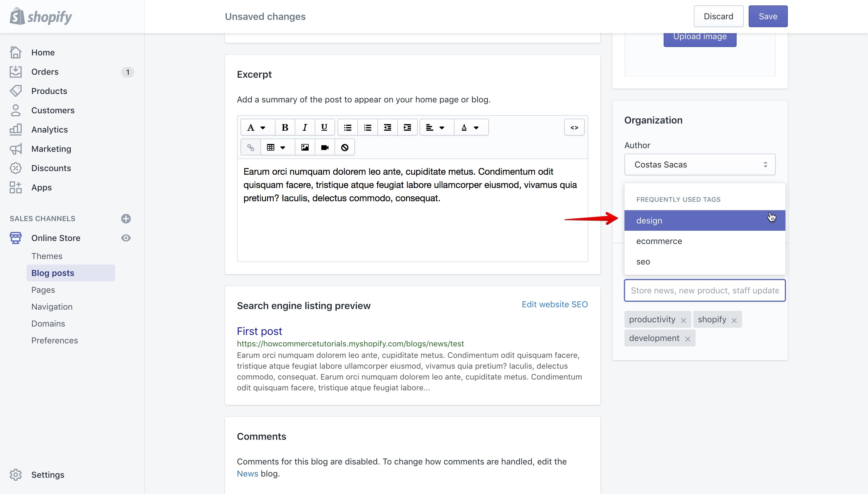Open the Author dropdown showing Costas Sacas
This screenshot has width=868, height=494.
(700, 164)
